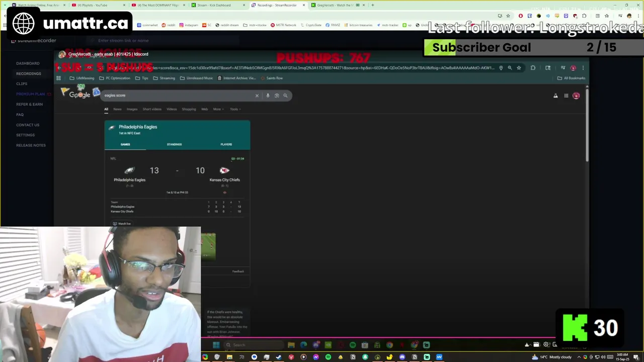This screenshot has width=644, height=362.
Task: Open the LifeMaxxing bookmark folder
Action: point(82,78)
